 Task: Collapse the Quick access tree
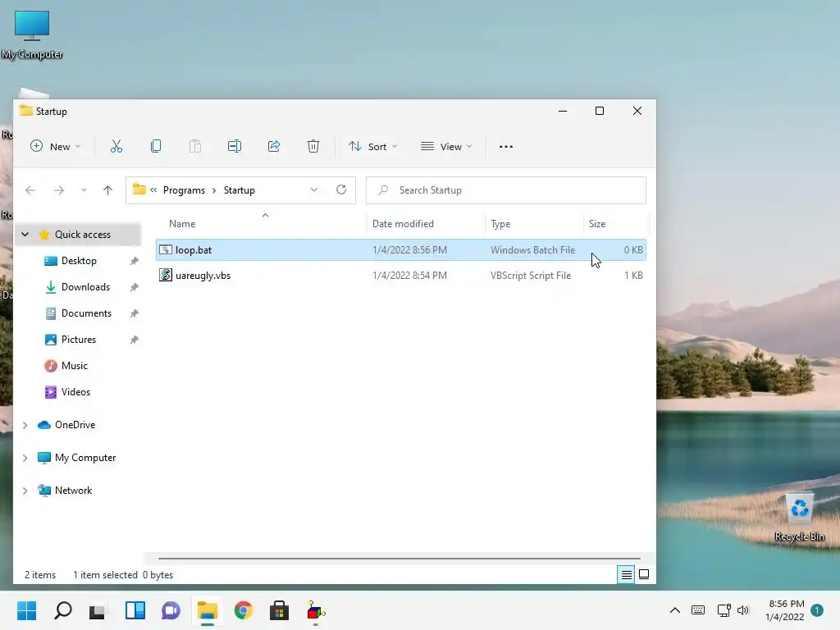click(25, 234)
